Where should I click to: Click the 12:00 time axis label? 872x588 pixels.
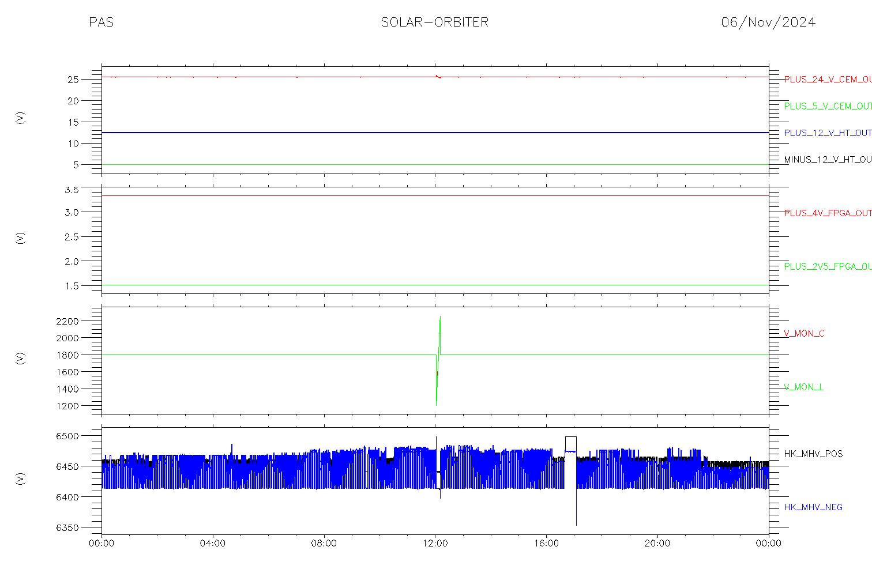click(435, 543)
